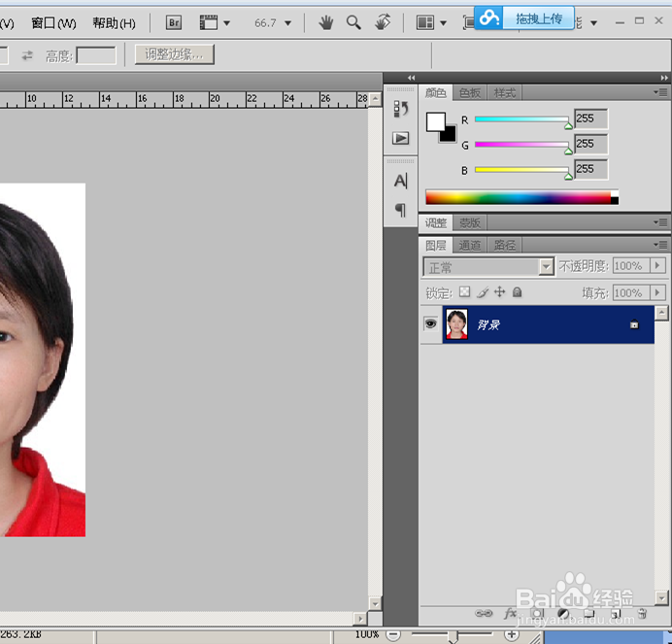
Task: Open the 帮助(H) menu
Action: coord(114,22)
